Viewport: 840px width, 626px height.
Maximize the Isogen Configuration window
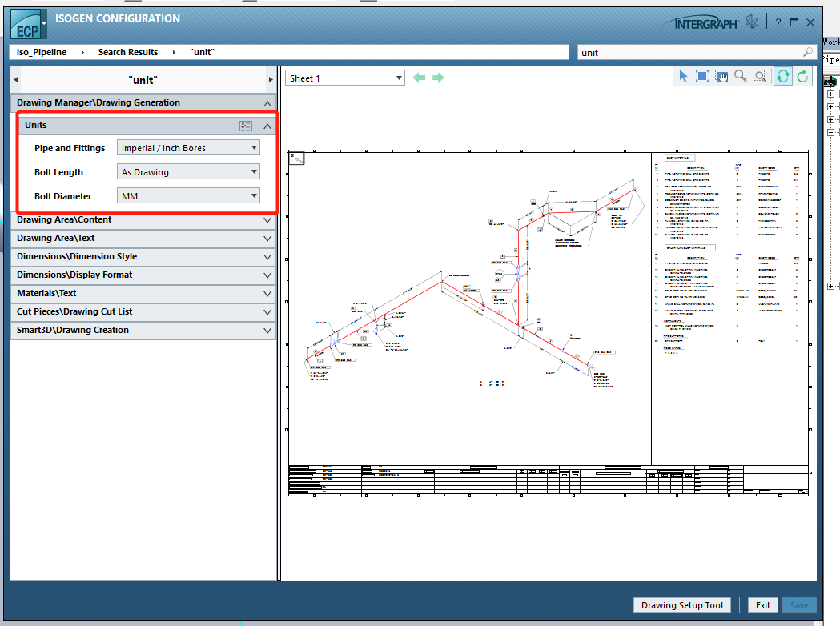[794, 22]
